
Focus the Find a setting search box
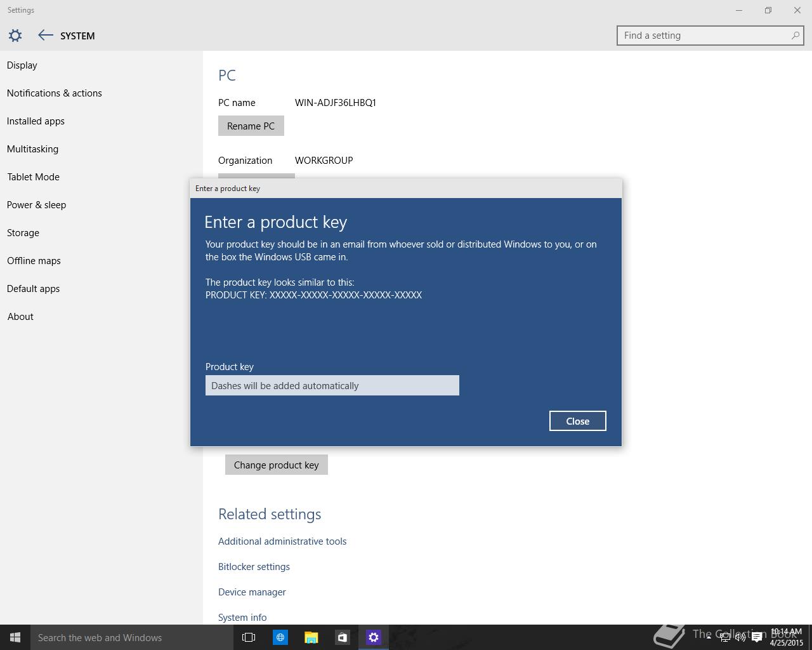(x=710, y=36)
